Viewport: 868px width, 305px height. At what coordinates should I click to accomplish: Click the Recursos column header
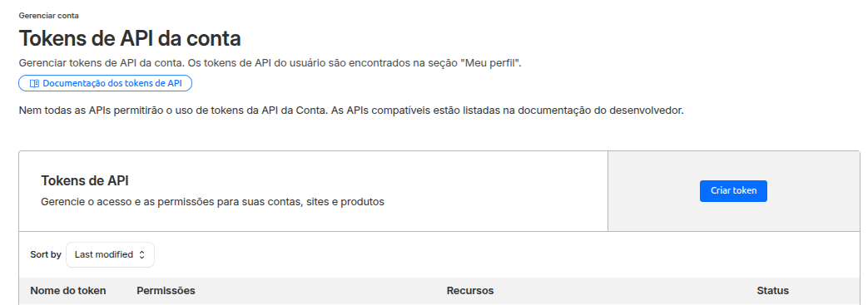click(470, 291)
